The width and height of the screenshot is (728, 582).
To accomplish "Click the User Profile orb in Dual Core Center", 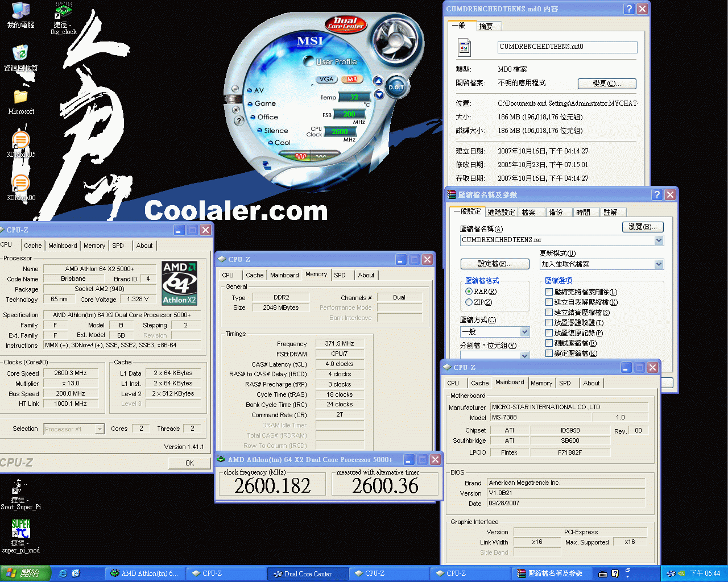I will 308,61.
